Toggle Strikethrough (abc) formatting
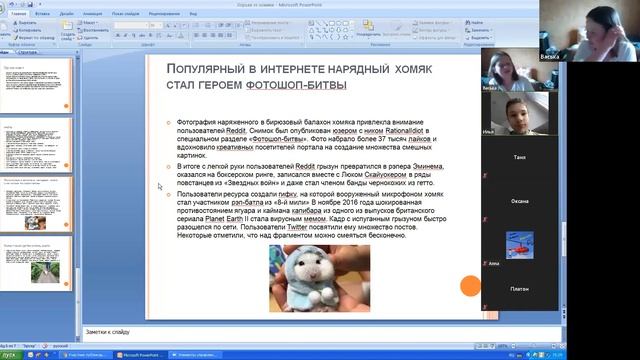The height and width of the screenshot is (360, 640). coord(142,36)
